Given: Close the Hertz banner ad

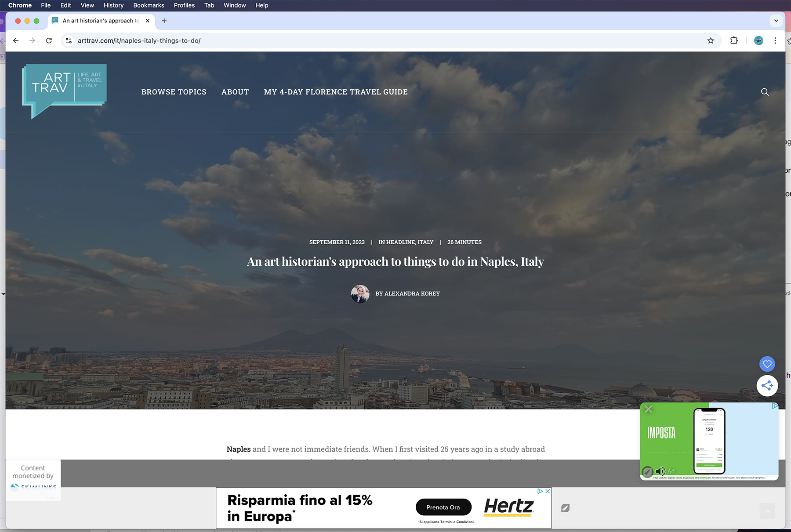Looking at the screenshot, I should 548,491.
